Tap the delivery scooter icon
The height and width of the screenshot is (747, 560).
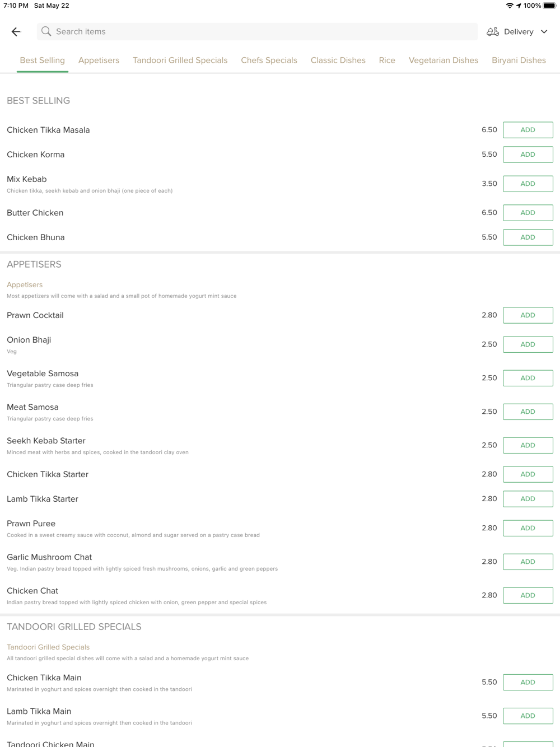pos(493,32)
